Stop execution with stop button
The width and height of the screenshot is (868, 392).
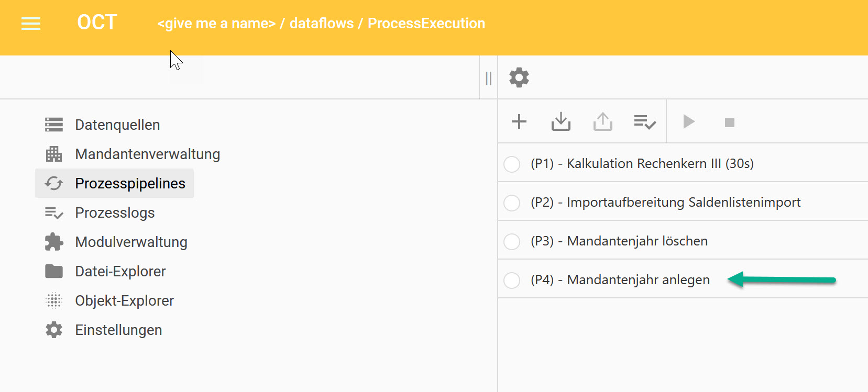(729, 122)
